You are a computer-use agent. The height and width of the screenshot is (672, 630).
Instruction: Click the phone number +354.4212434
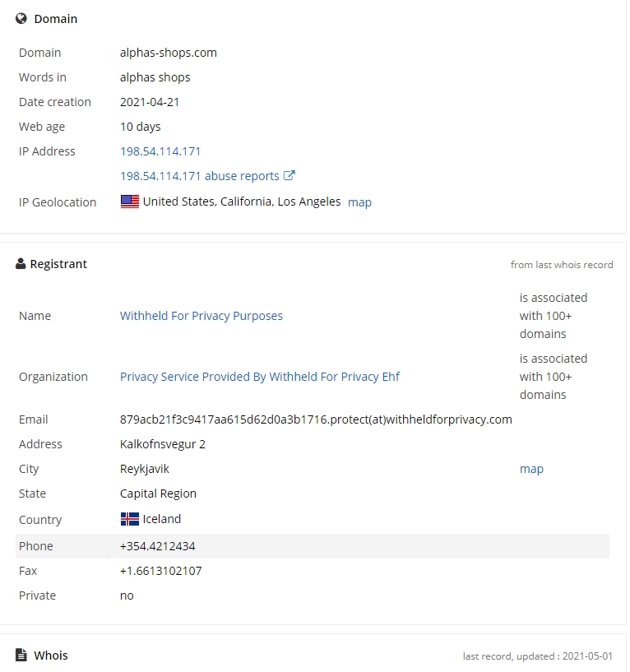tap(158, 546)
